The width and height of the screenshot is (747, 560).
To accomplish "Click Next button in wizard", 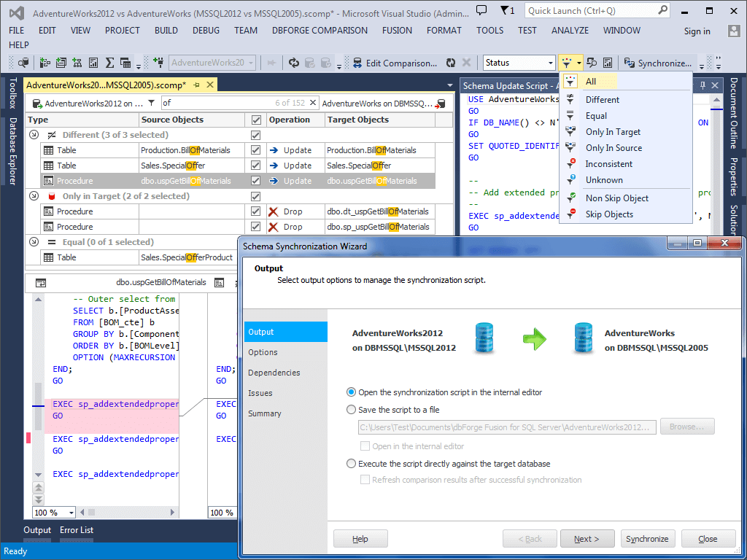I will [587, 539].
